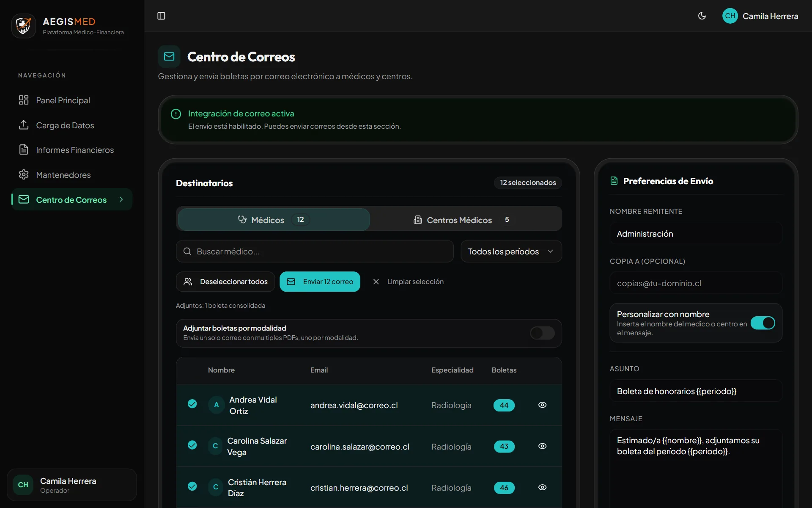Click the Preferencias de Envío document icon
Screen dimensions: 812x508
click(614, 181)
